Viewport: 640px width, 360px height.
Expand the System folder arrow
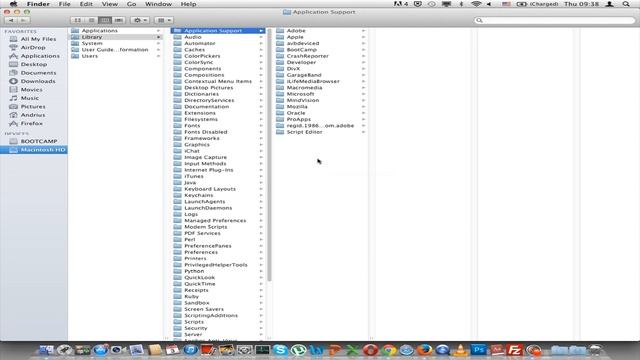coord(158,43)
